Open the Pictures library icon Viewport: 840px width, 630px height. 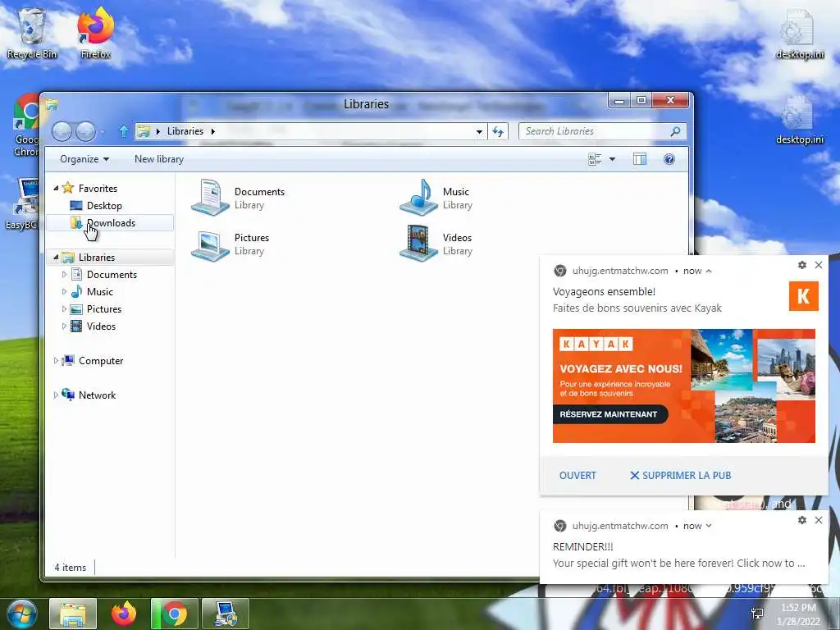pos(210,244)
